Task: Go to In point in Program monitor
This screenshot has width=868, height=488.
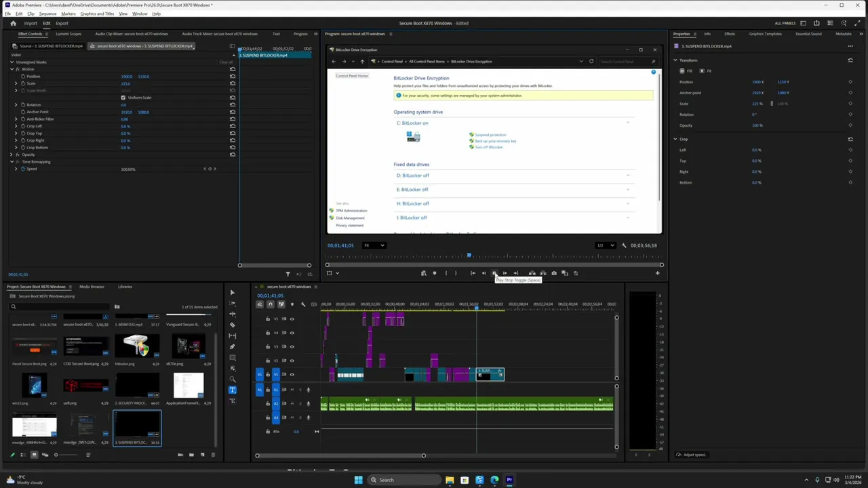Action: point(473,273)
